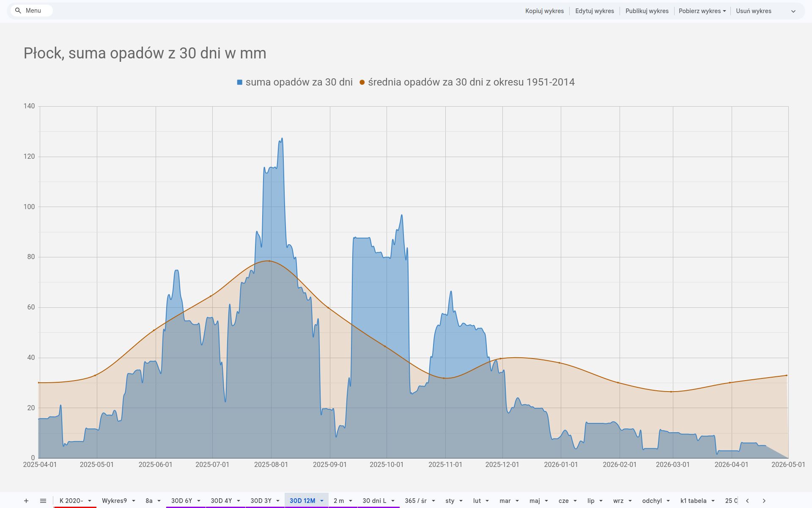Add a new sheet with plus icon

(x=26, y=501)
